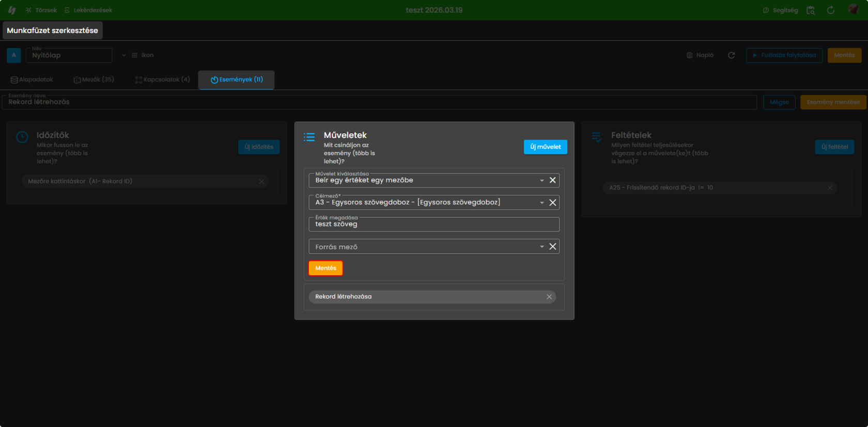Click the Esemény mentése button

pyautogui.click(x=833, y=102)
